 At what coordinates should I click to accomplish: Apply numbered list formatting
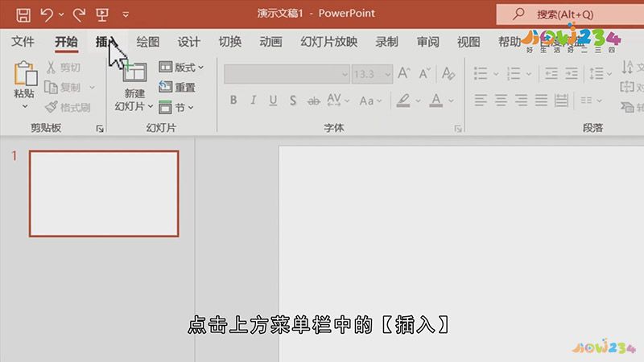(x=514, y=74)
